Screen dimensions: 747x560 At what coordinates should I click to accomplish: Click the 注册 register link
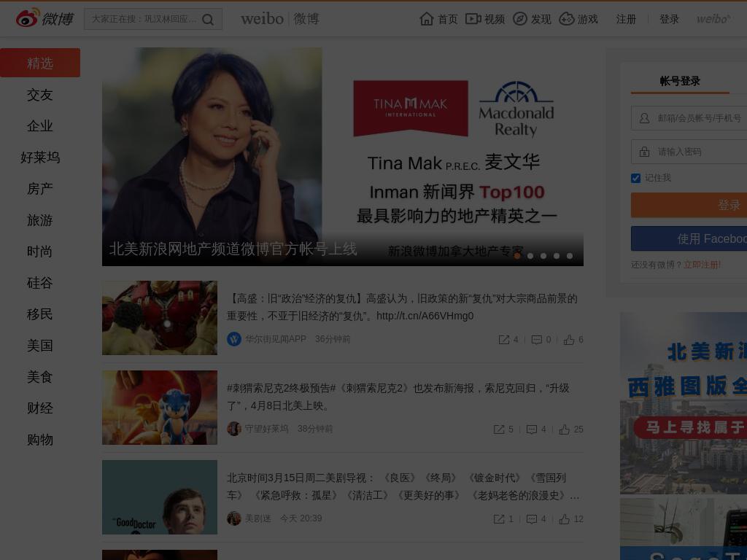(626, 19)
